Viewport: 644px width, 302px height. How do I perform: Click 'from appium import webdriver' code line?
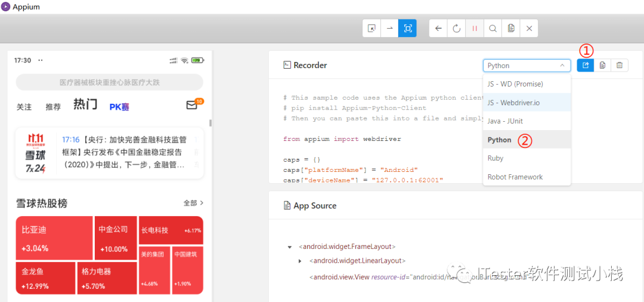(342, 139)
